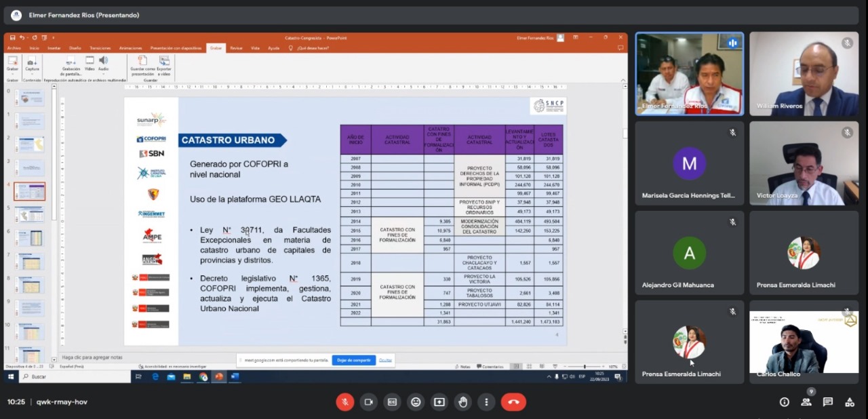Open Google Chrome from the taskbar
Viewport: 868px width, 419px height.
point(203,376)
